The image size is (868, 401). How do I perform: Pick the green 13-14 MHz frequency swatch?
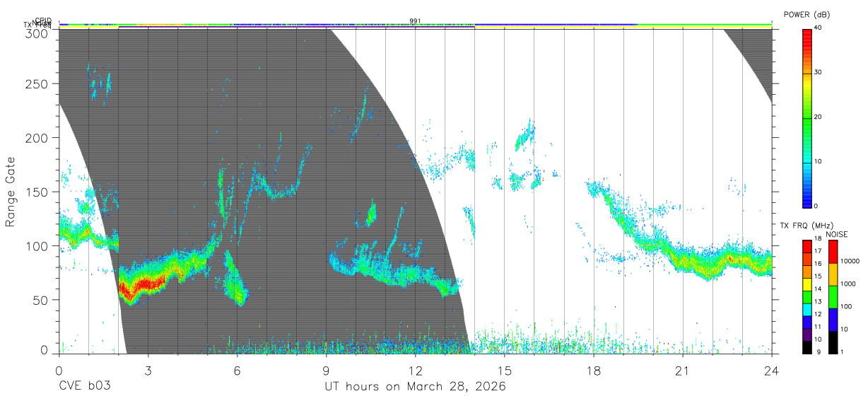click(807, 297)
